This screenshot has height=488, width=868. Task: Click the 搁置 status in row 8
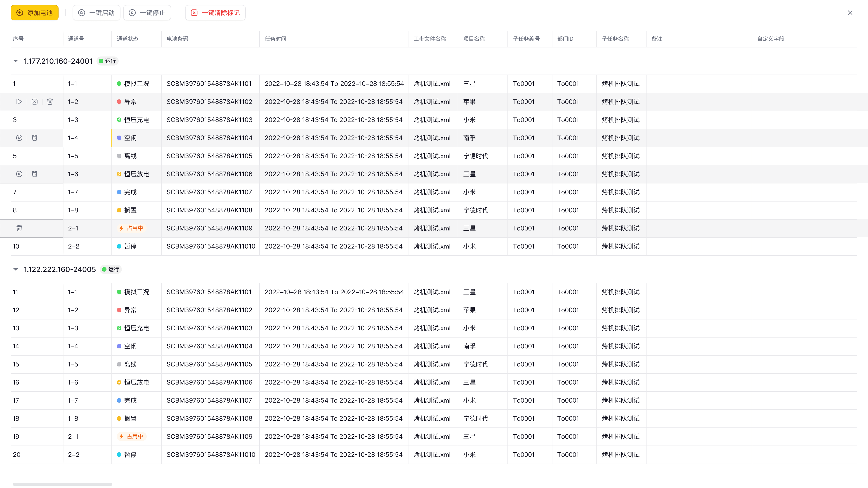(127, 210)
